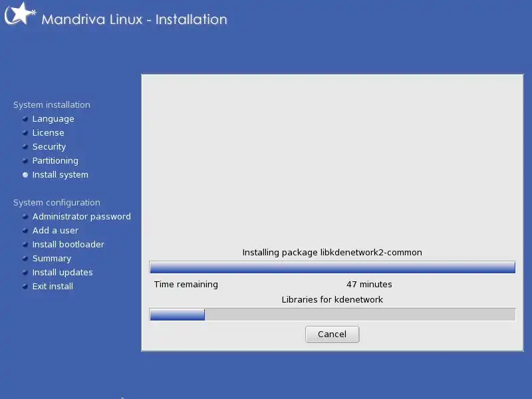Click the Libraries for kdenetwork description
The height and width of the screenshot is (399, 532).
[332, 300]
